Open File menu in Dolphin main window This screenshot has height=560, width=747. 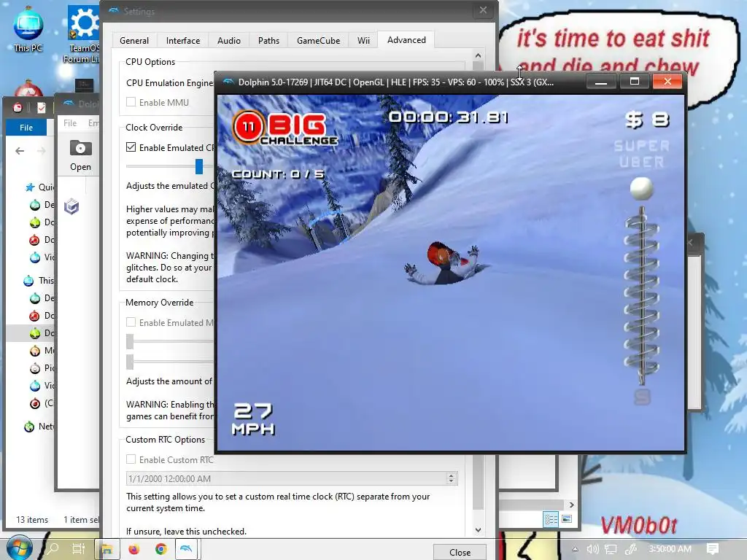click(x=70, y=122)
